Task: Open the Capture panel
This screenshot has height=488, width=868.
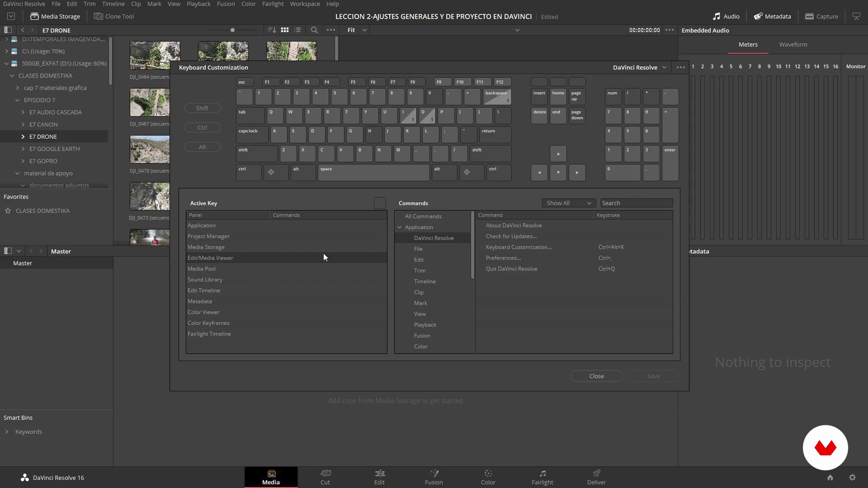Action: (x=821, y=16)
